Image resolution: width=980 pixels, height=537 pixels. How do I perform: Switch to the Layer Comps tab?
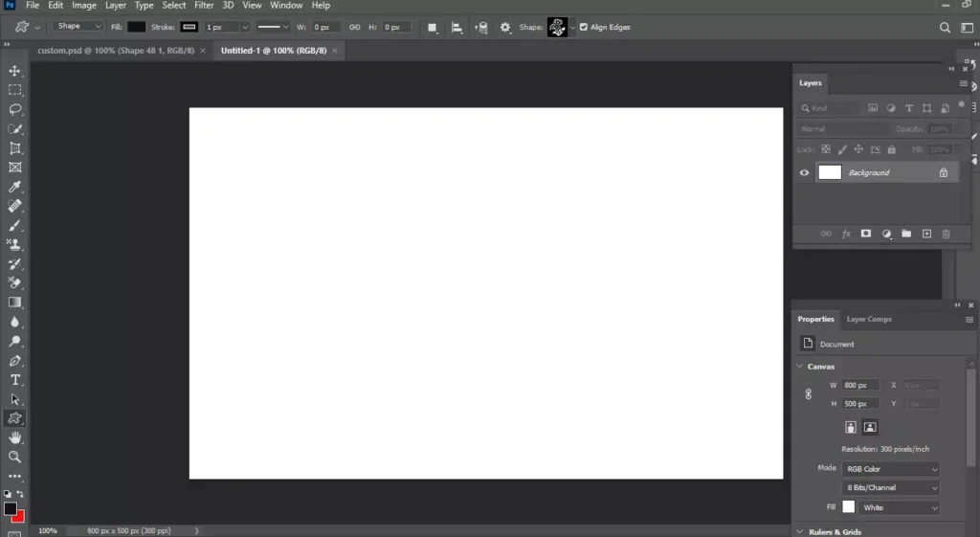click(869, 319)
